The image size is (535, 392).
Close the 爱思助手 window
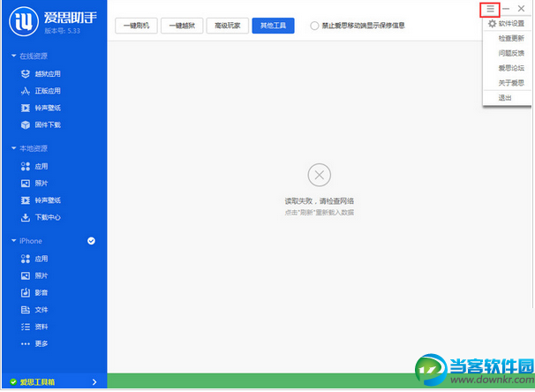(521, 9)
